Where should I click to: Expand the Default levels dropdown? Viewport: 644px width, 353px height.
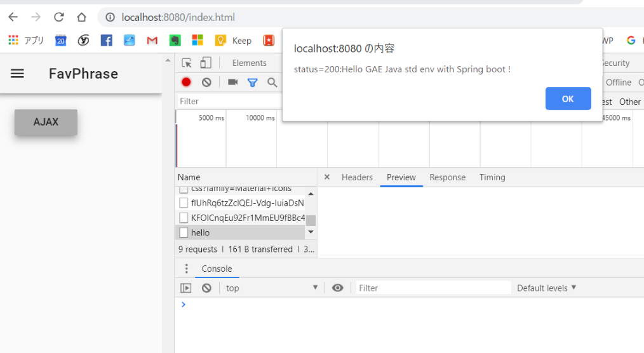point(546,288)
